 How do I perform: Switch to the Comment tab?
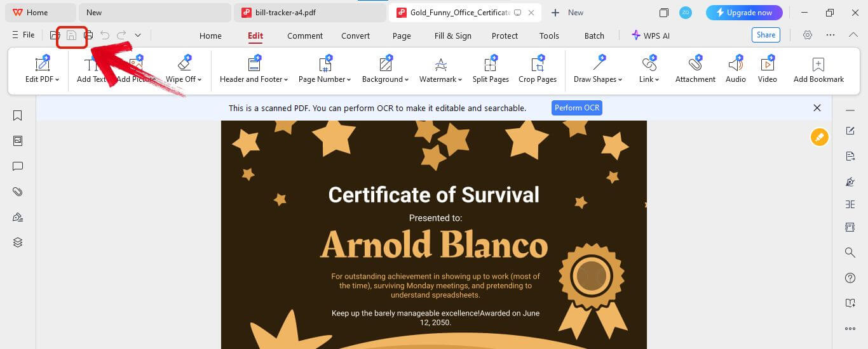point(305,36)
